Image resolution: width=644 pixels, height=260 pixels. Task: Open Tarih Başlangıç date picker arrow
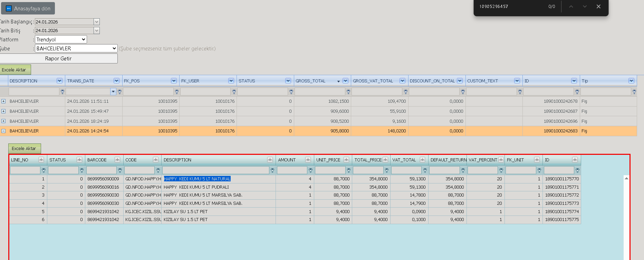tap(97, 22)
